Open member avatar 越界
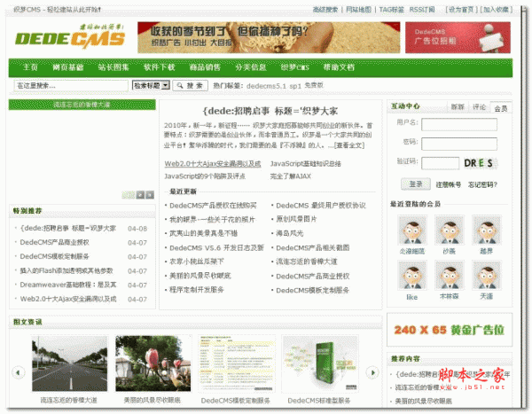Screen dimensions: 532x414 coord(487,230)
